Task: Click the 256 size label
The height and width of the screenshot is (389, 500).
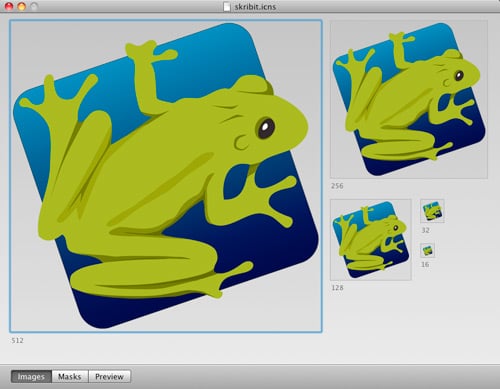Action: click(337, 186)
